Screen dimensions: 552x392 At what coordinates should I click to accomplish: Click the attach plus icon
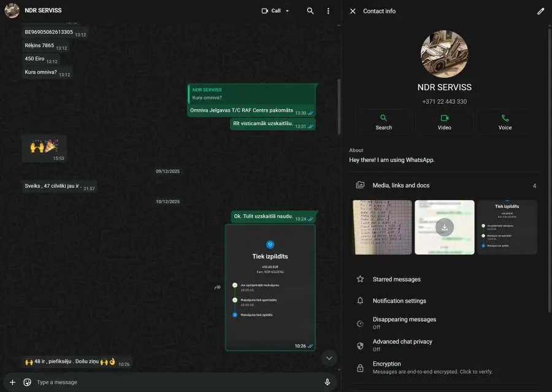pyautogui.click(x=12, y=382)
